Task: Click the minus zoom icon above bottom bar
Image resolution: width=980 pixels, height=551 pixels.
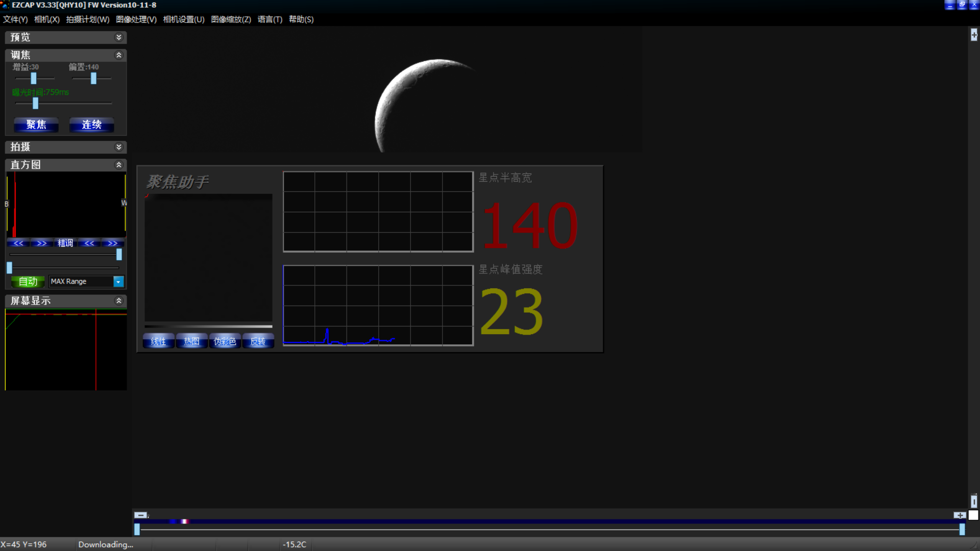Action: point(140,515)
